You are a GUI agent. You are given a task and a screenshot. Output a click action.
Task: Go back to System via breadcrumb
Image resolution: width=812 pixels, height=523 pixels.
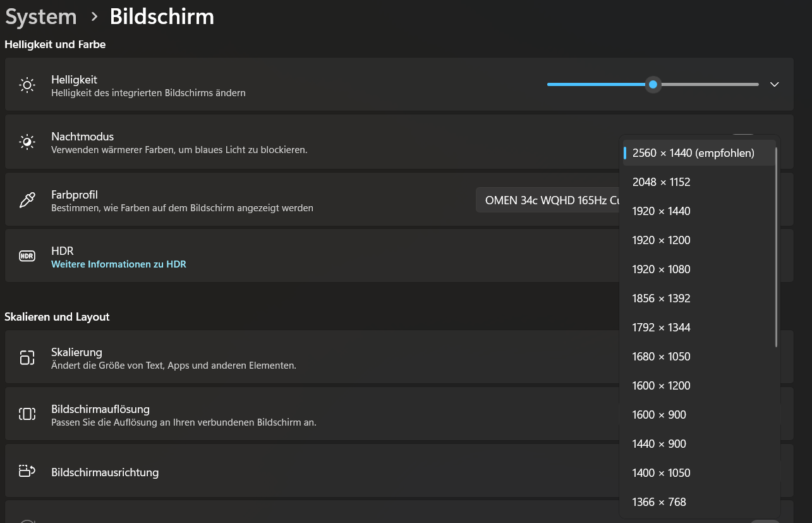tap(41, 17)
